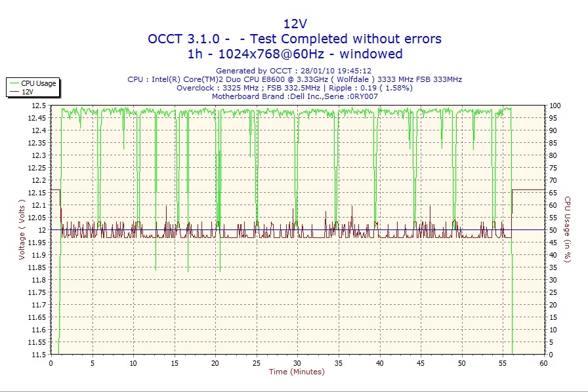
Task: Select the Motherboard Brand Dell Inc. line
Action: click(x=295, y=96)
